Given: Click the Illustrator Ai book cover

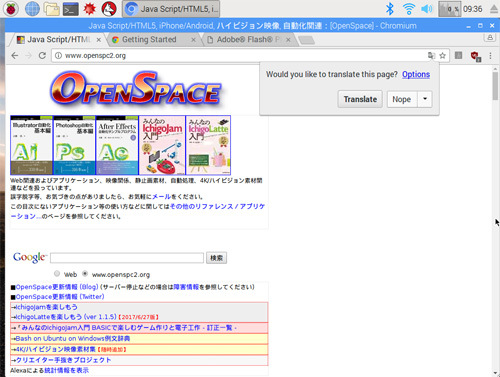Looking at the screenshot, I should tap(32, 145).
